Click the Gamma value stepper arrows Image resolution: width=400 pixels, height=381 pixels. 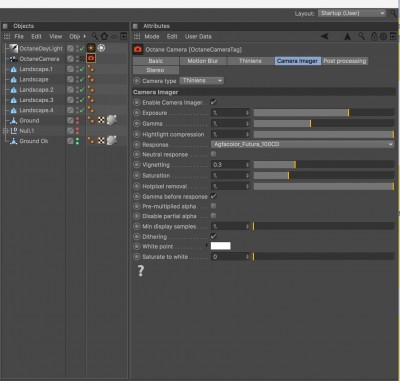[247, 124]
